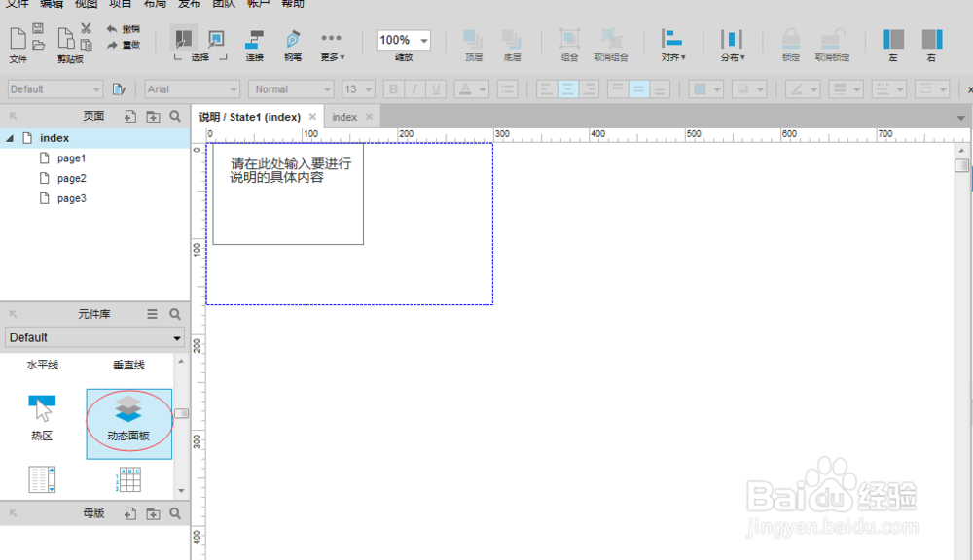Click the save floppy disk icon
The width and height of the screenshot is (973, 560).
(38, 28)
